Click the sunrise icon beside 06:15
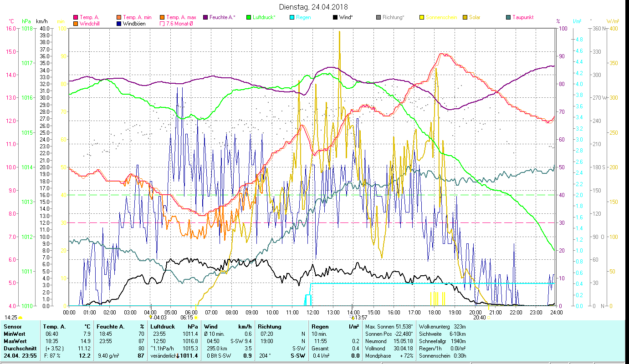 [196, 318]
